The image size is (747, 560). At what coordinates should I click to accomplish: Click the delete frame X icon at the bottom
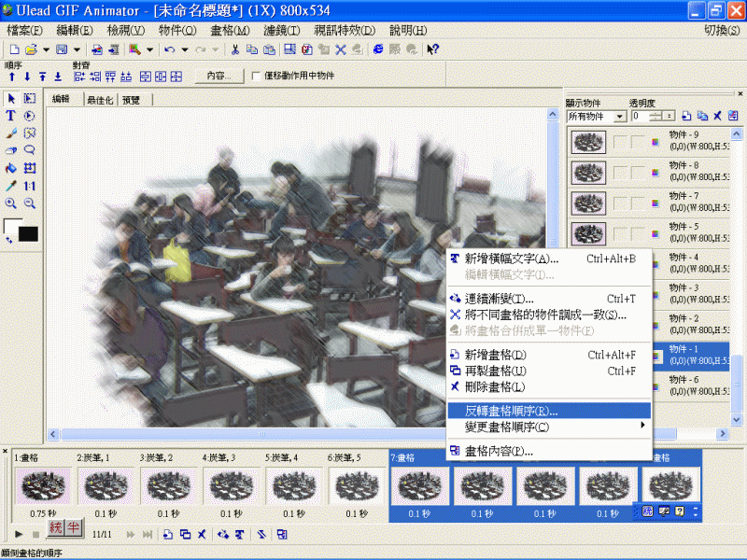(202, 534)
